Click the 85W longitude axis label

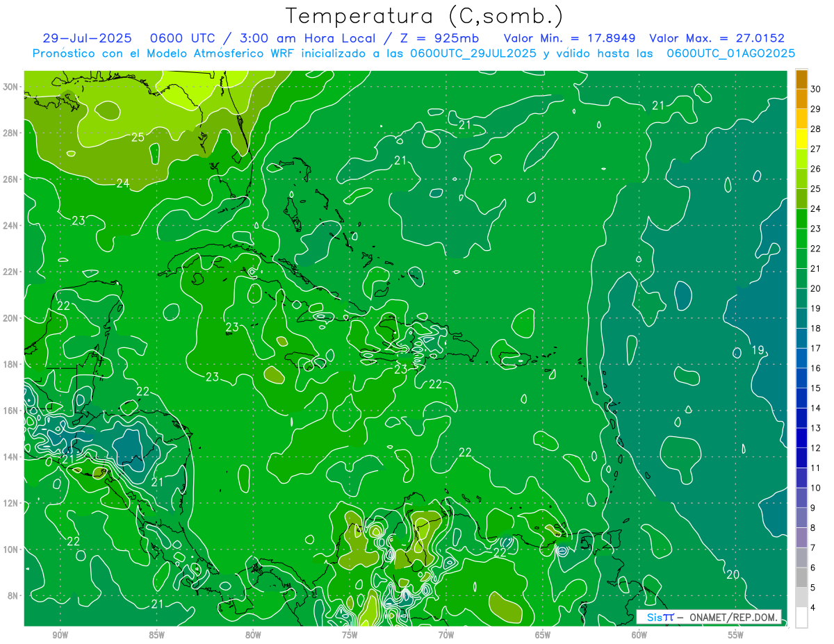click(157, 635)
